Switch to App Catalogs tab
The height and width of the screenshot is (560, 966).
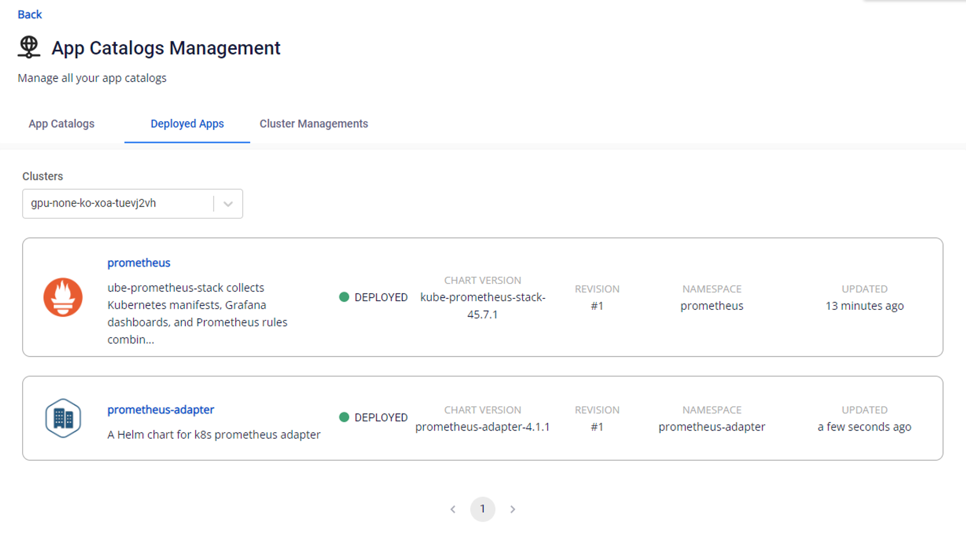tap(61, 124)
